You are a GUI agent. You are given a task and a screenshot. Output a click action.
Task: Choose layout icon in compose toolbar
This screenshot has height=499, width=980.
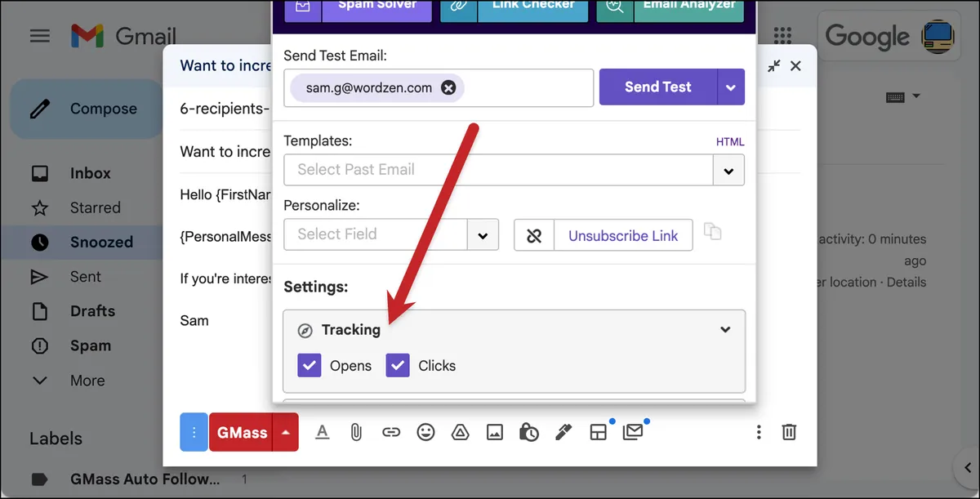[x=598, y=432]
